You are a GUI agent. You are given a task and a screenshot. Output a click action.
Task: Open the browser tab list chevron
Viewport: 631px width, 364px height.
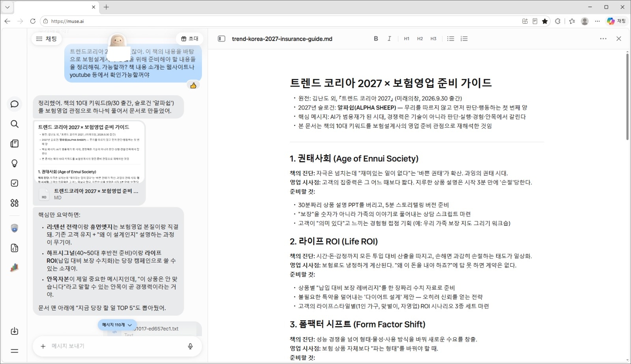click(7, 7)
